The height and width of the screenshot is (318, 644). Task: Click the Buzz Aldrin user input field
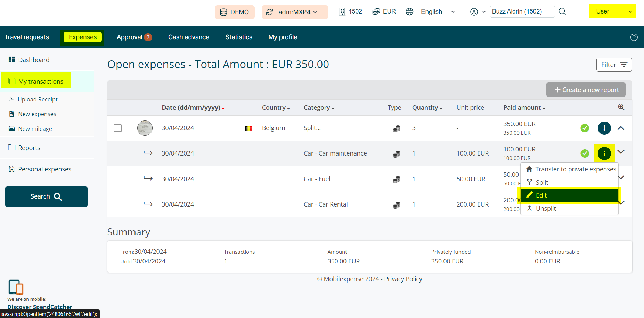point(522,11)
